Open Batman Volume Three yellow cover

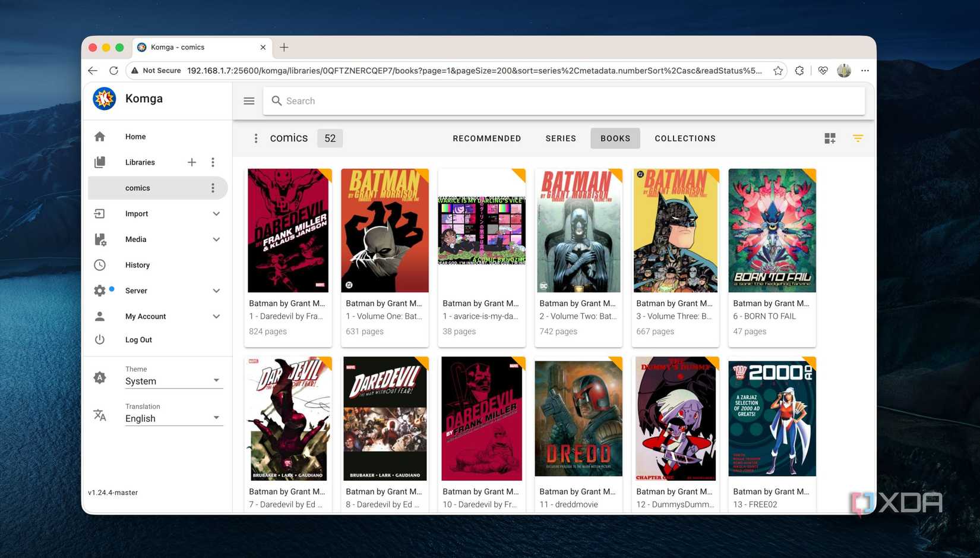(x=675, y=231)
